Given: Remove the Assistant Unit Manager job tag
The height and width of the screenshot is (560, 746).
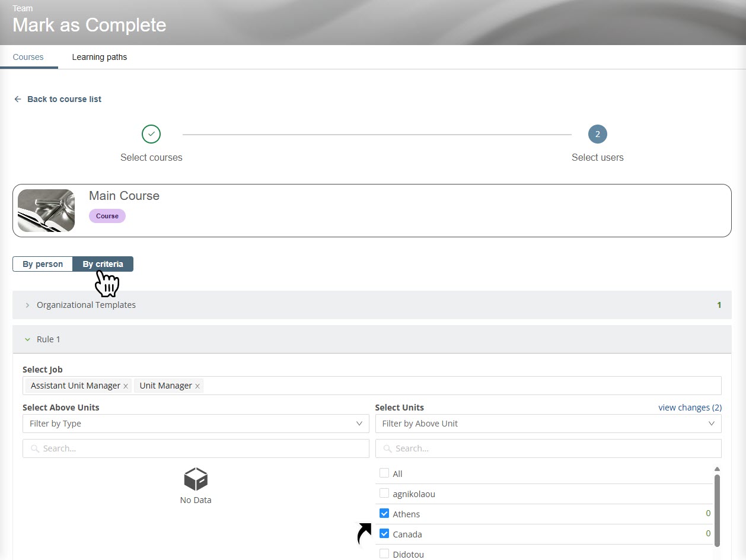Looking at the screenshot, I should (x=126, y=386).
